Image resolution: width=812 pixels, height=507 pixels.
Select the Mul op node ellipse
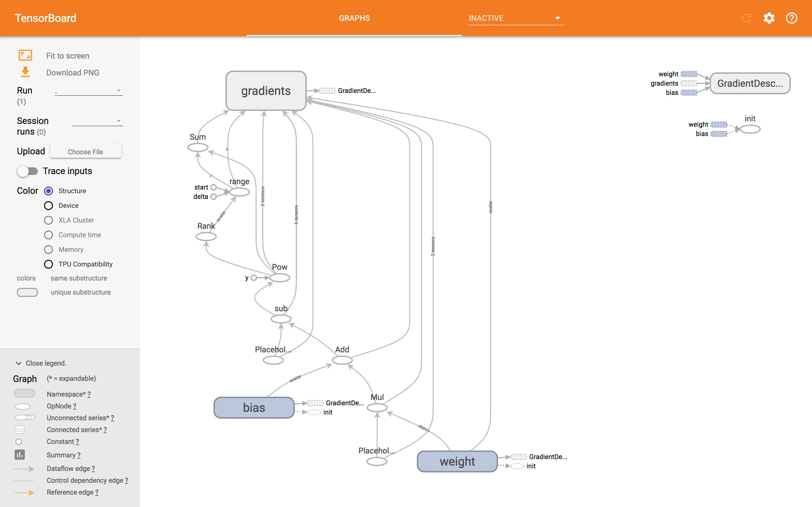(377, 408)
